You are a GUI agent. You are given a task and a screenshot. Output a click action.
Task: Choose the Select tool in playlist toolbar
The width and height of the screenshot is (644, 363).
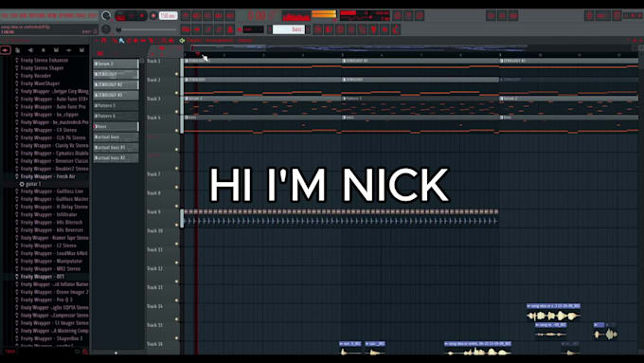157,41
